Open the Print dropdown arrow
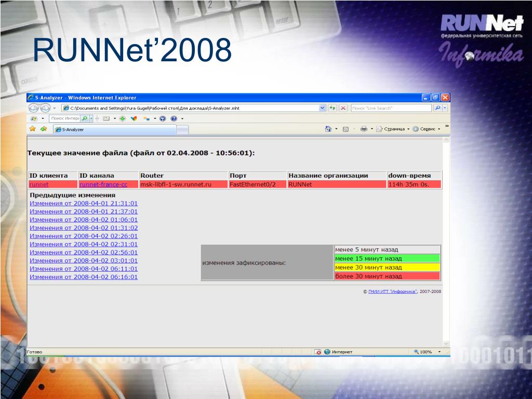The height and width of the screenshot is (399, 532). coord(372,129)
